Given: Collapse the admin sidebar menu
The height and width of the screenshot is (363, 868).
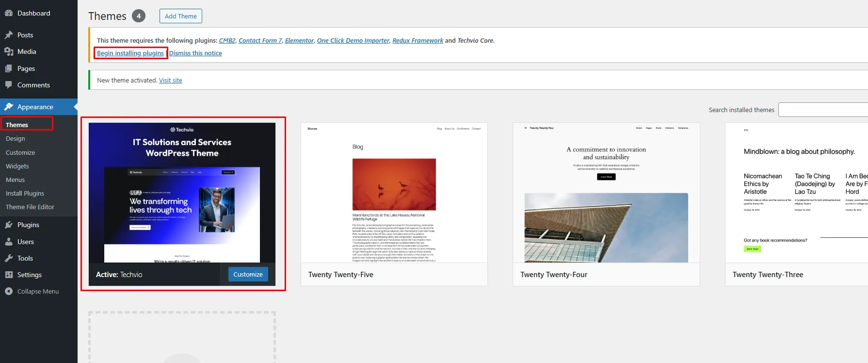Looking at the screenshot, I should 39,291.
